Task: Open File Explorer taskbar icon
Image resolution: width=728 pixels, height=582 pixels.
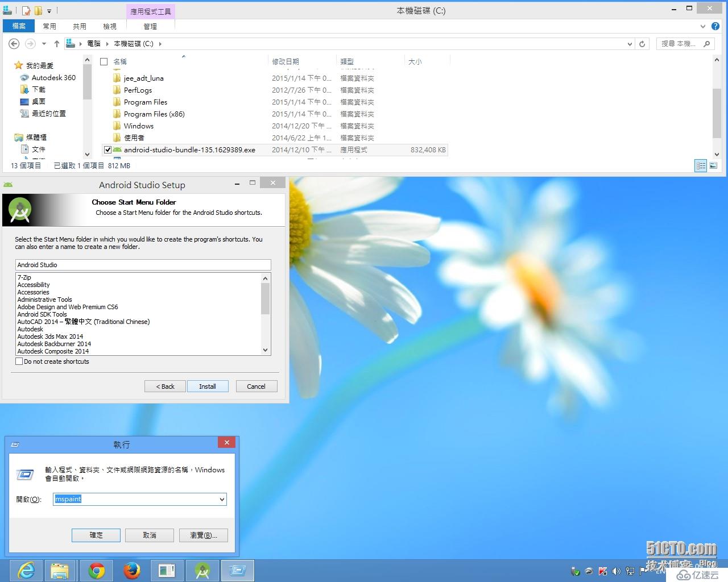Action: click(60, 571)
